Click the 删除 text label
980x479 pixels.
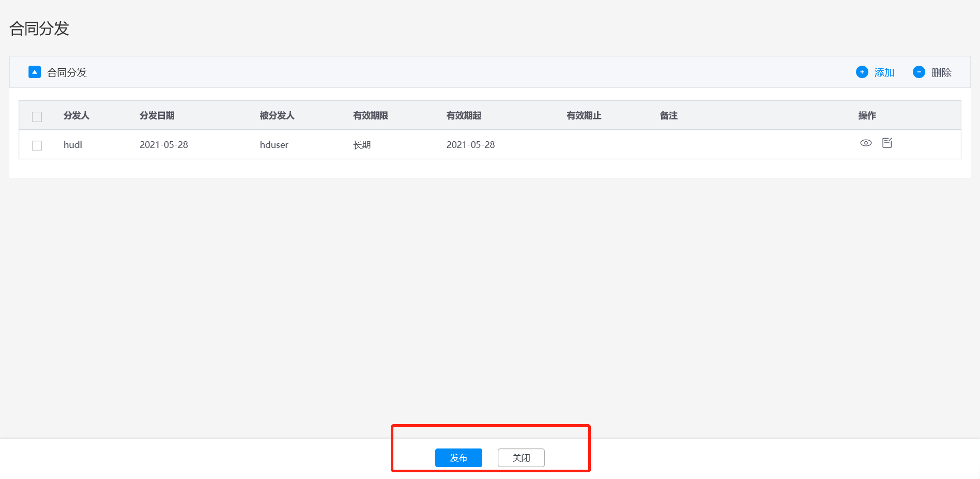click(941, 72)
